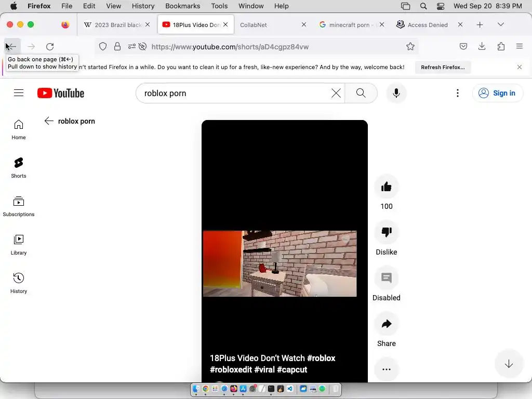Open the Apple menu
This screenshot has height=399, width=532.
click(14, 6)
